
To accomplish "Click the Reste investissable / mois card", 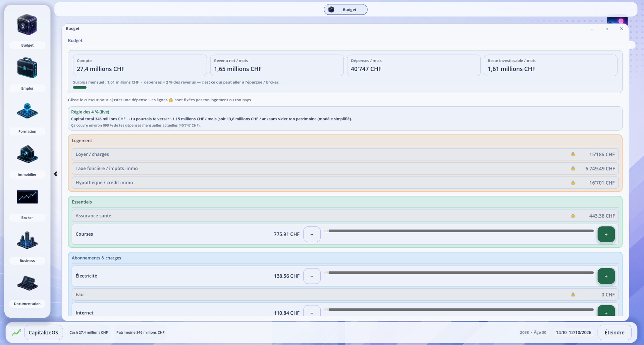I will click(x=550, y=65).
